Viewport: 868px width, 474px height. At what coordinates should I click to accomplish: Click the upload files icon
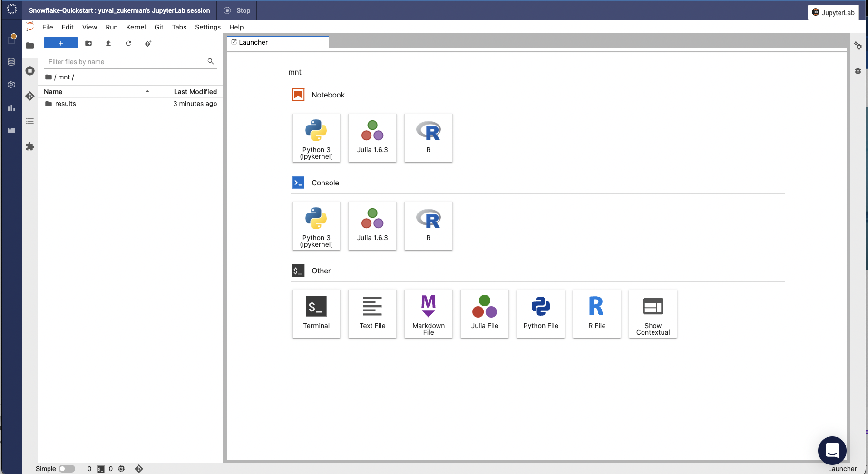108,43
